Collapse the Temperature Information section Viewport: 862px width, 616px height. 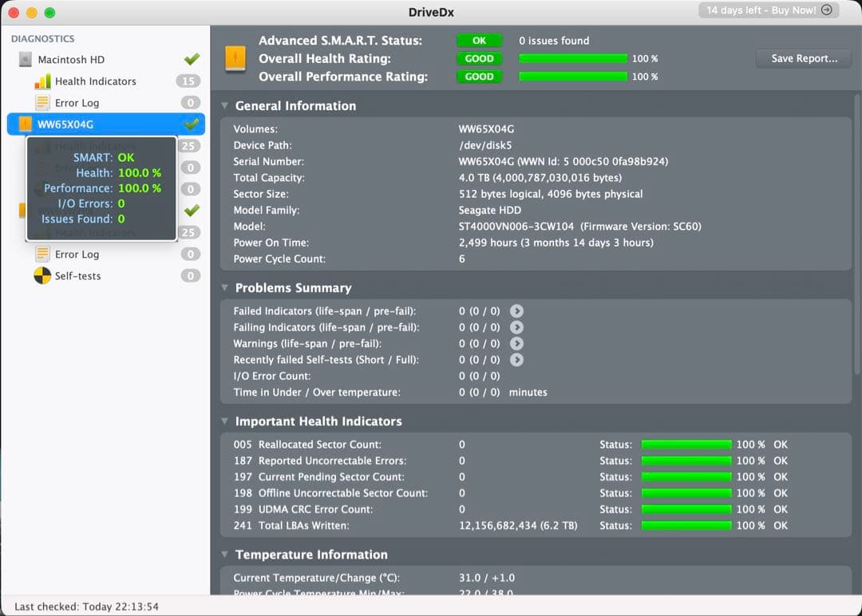(225, 554)
